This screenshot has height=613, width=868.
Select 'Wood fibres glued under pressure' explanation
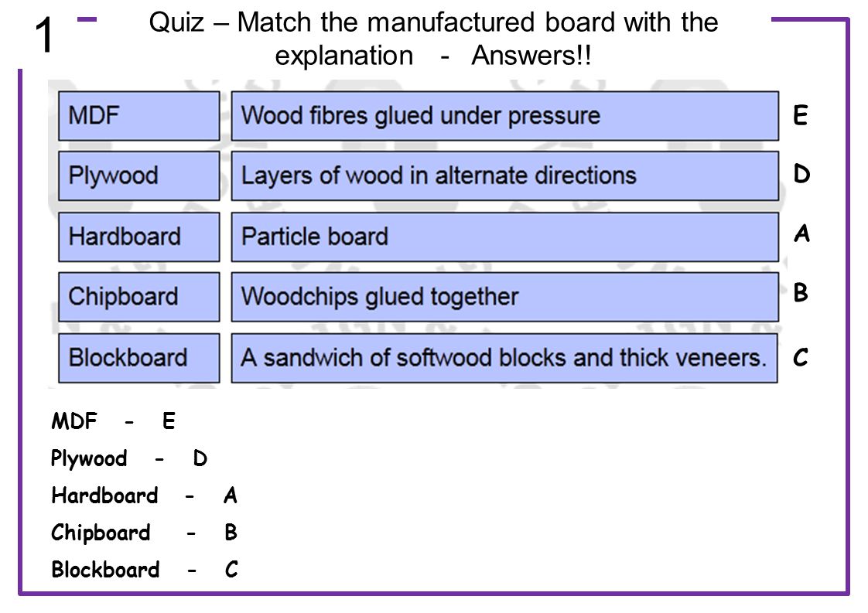pos(505,116)
